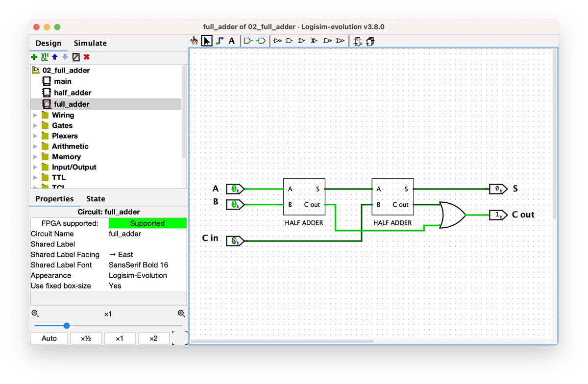
Task: Open the Appearance Logisim-Evolution dropdown
Action: pyautogui.click(x=147, y=275)
